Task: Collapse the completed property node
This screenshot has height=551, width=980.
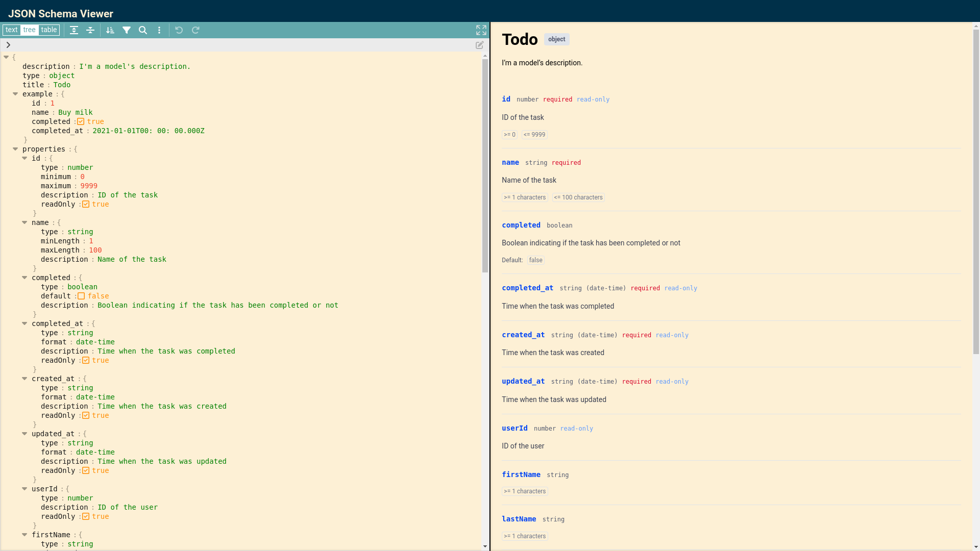Action: pyautogui.click(x=24, y=278)
